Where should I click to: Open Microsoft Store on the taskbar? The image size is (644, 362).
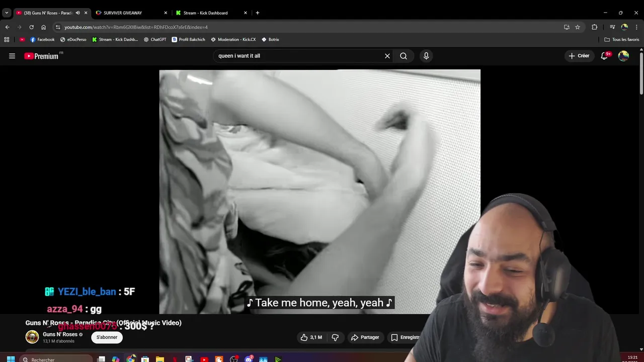pos(145,359)
